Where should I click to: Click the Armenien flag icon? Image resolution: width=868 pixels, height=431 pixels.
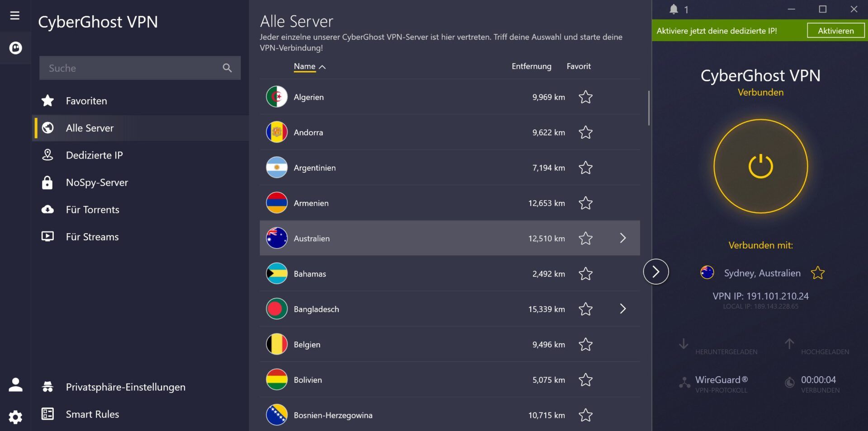pyautogui.click(x=277, y=203)
